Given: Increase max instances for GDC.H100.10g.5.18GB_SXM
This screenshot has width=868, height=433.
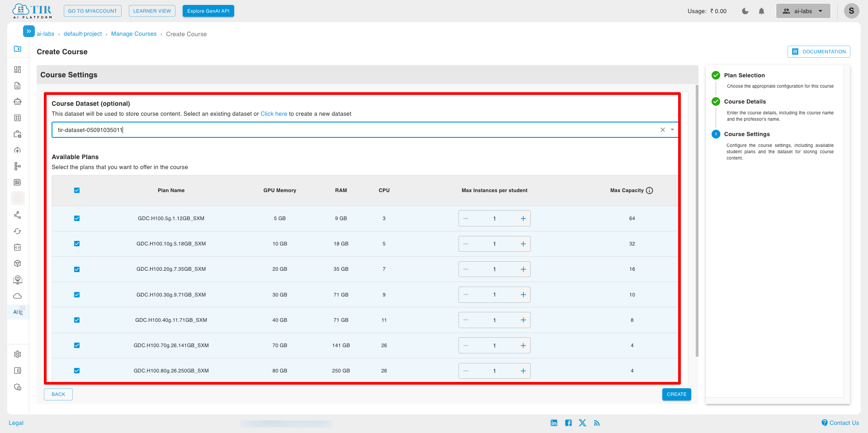Looking at the screenshot, I should pos(523,244).
